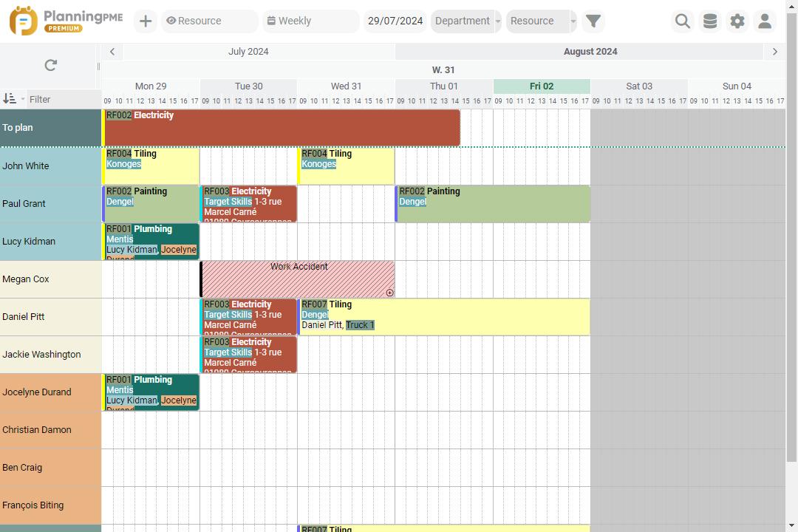Select Ben Craig resource row
Viewport: 798px width, 532px height.
(x=50, y=467)
